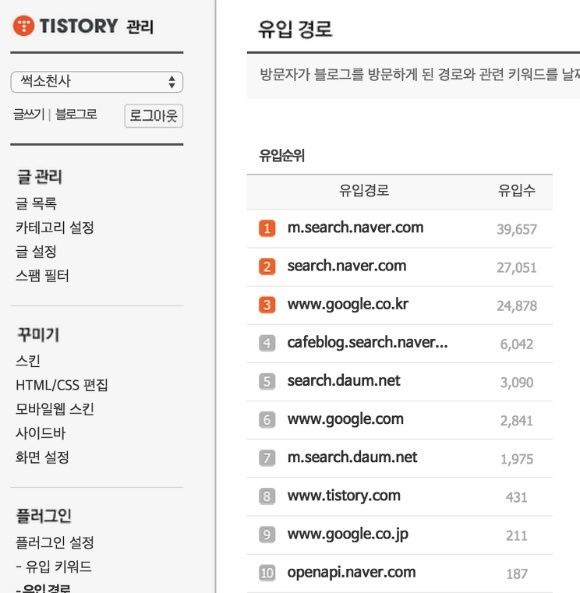This screenshot has height=593, width=580.
Task: Click the 꾸미기 section heading
Action: point(38,335)
